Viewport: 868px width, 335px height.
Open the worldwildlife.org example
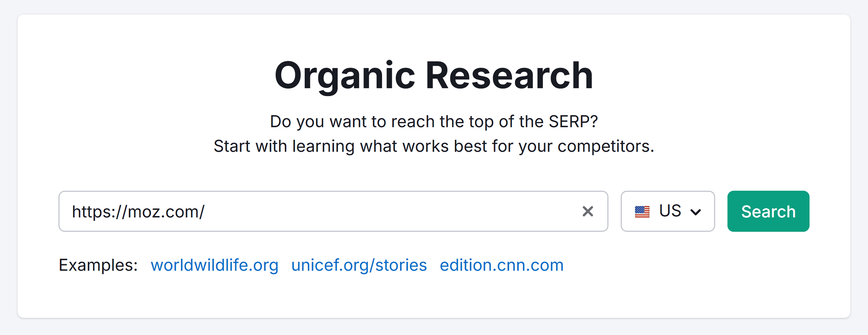point(215,265)
